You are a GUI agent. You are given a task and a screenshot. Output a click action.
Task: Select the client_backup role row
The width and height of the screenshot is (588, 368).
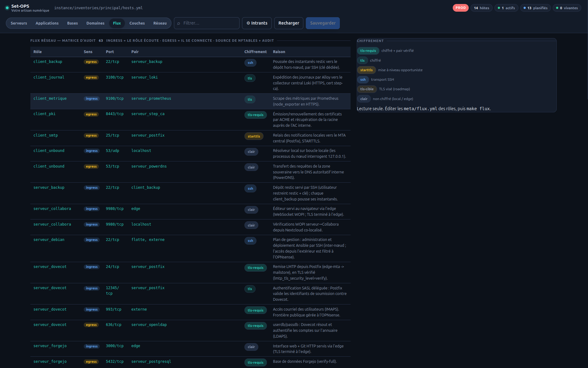[x=190, y=64]
